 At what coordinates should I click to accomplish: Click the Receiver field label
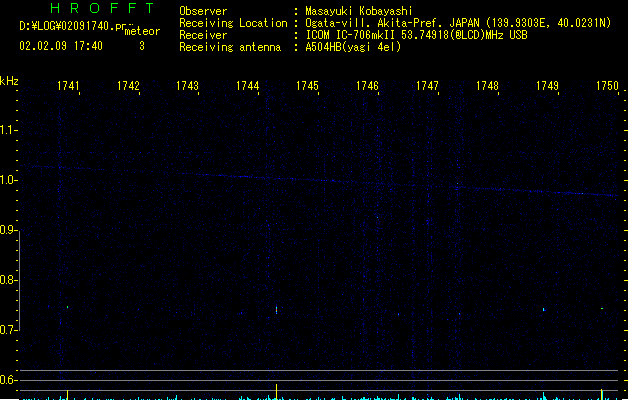(203, 35)
